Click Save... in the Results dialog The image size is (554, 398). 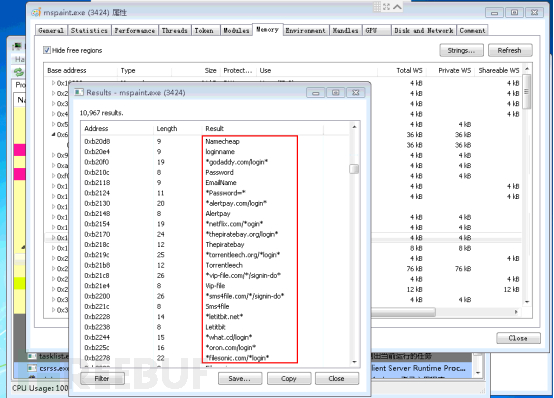(x=240, y=378)
